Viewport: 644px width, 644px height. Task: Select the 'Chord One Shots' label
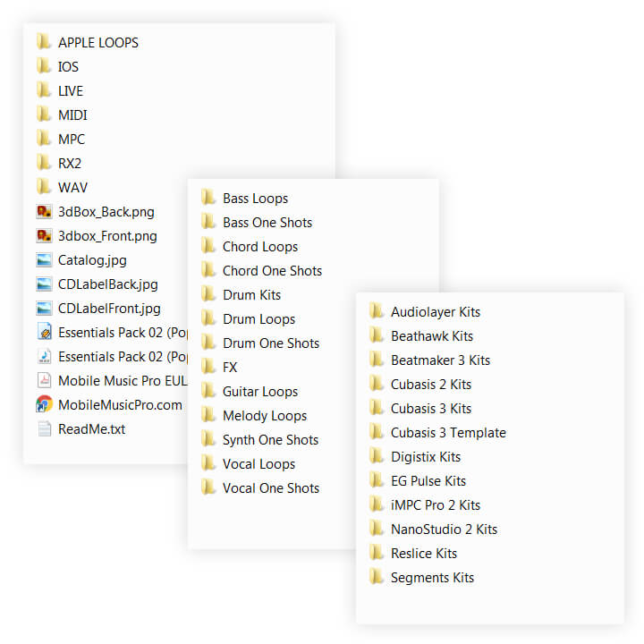(272, 271)
